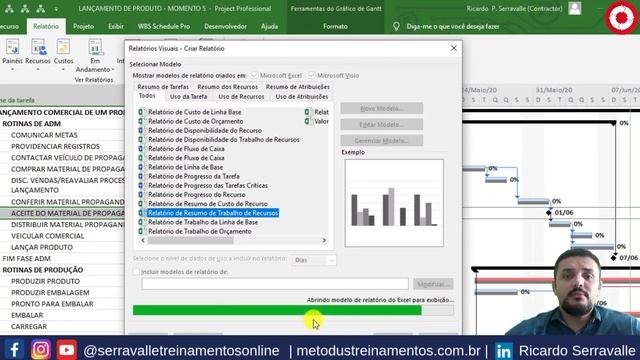Open the Desenvolvedor ribbon tab
Screen dimensions: 640x360
[225, 26]
